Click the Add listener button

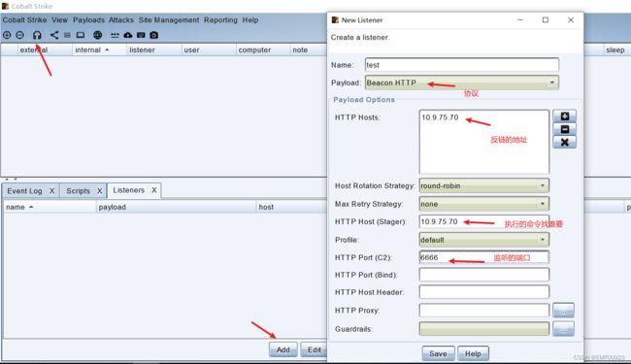point(282,349)
